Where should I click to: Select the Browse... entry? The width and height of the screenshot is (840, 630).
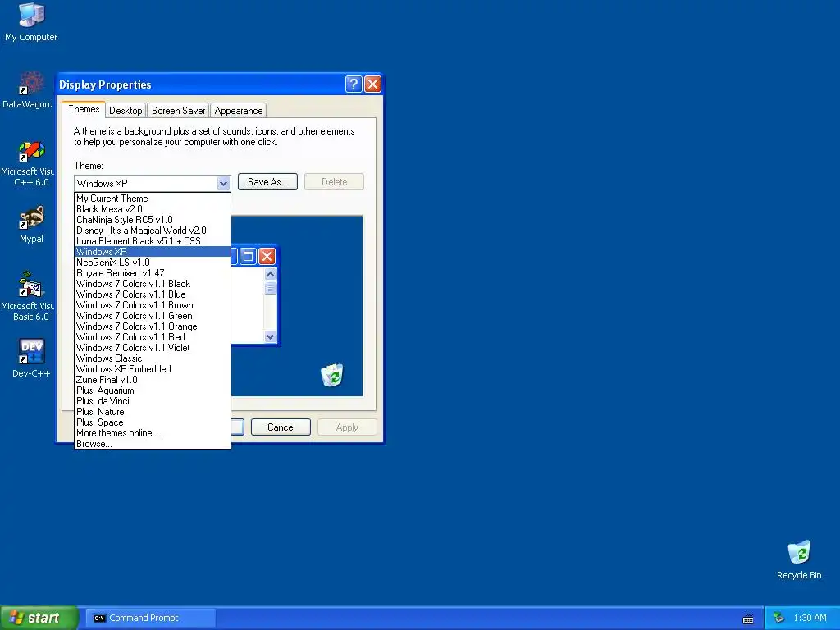coord(152,444)
